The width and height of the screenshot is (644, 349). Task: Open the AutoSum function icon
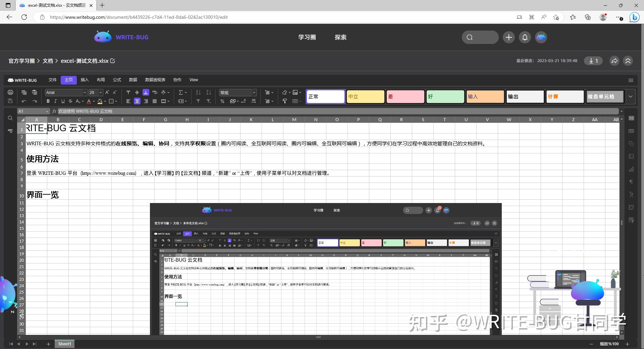(x=180, y=93)
